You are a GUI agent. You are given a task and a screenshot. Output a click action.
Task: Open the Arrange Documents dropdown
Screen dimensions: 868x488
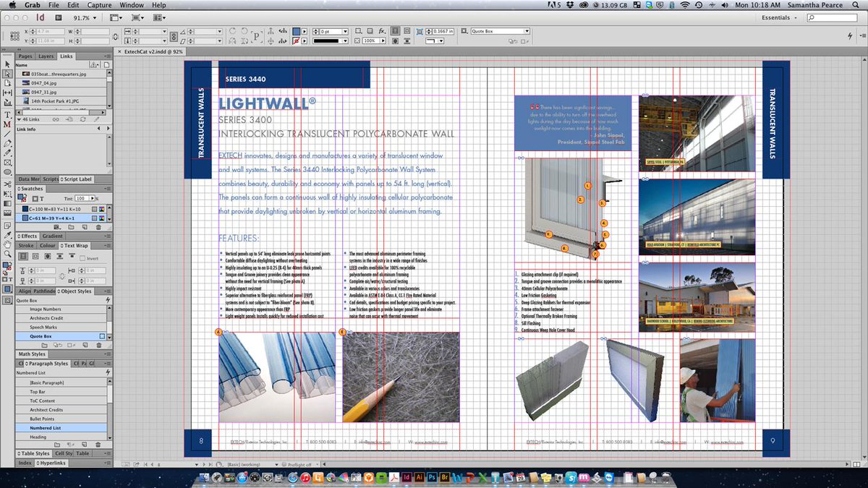click(x=158, y=17)
